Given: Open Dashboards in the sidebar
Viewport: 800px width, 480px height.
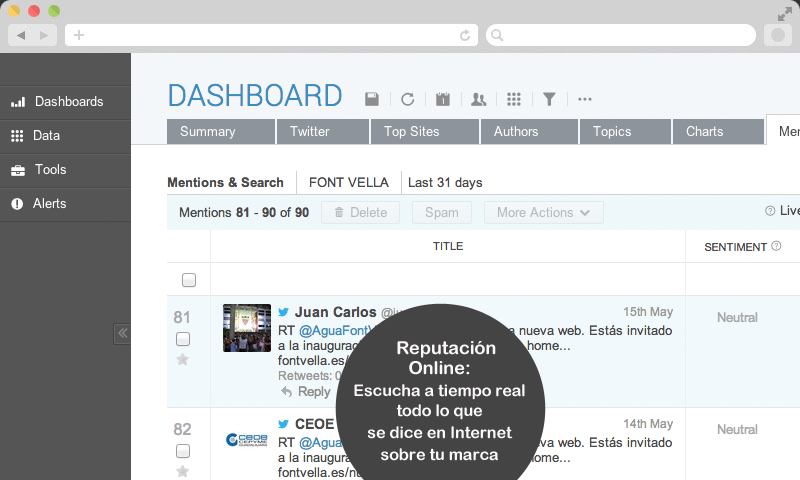Looking at the screenshot, I should (x=65, y=102).
